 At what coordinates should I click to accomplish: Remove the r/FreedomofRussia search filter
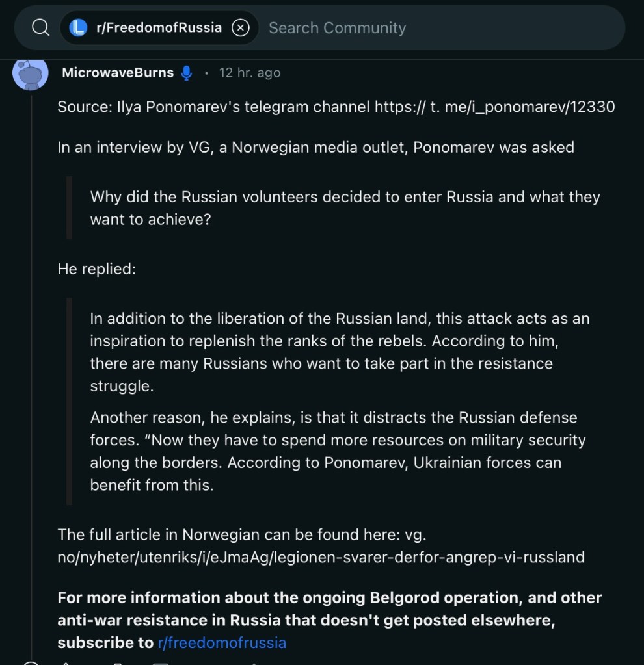click(241, 28)
